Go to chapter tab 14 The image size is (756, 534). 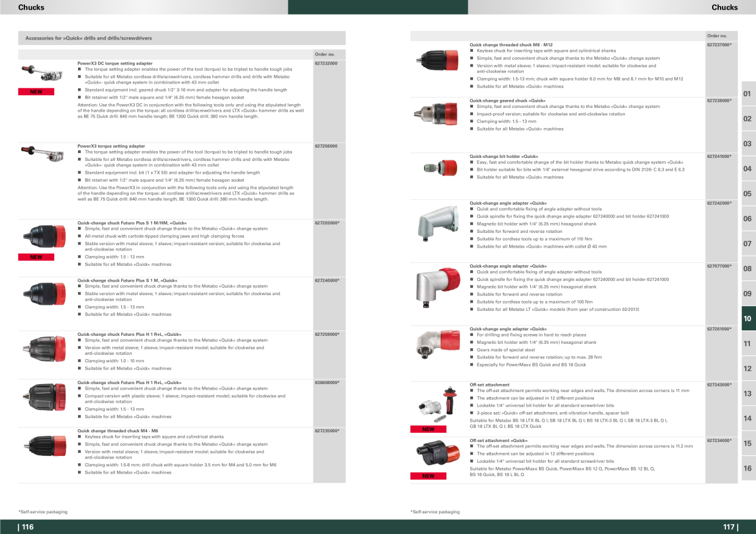point(748,419)
